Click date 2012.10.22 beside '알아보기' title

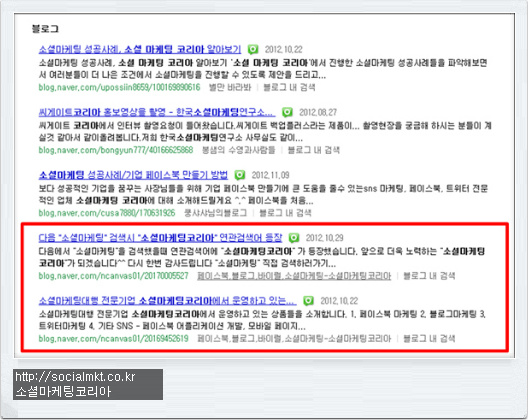point(284,50)
